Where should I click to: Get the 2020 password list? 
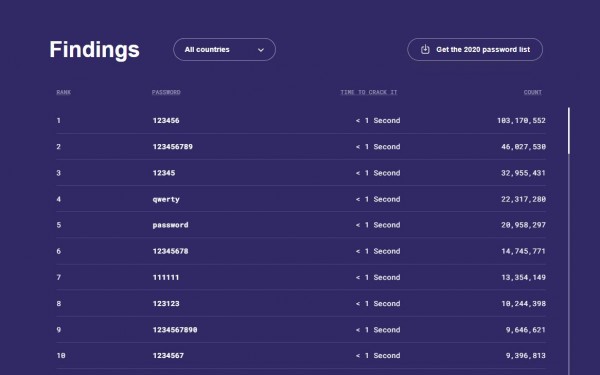(475, 49)
